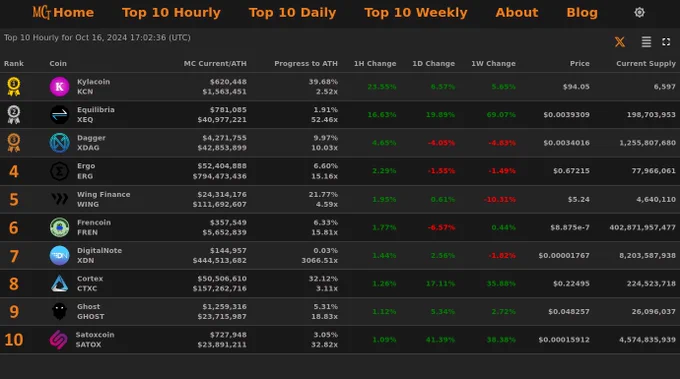Screen dimensions: 680x379
Task: Click the Equilibria coin logo
Action: 59,115
